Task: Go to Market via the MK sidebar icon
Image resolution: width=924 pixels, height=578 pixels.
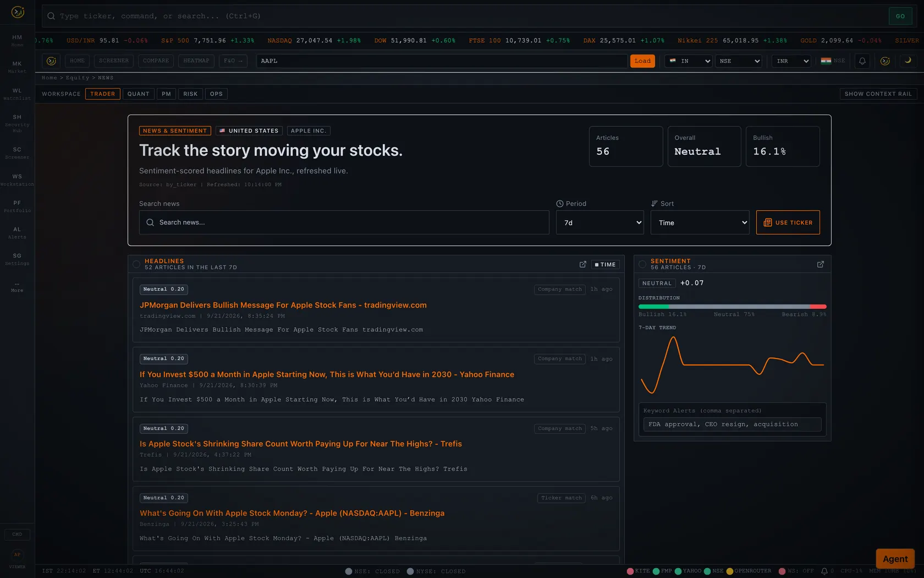Action: pos(17,67)
